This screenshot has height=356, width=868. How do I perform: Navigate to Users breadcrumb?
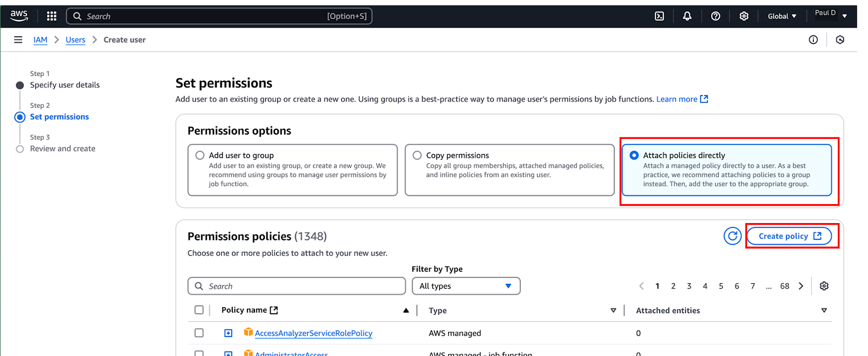(75, 40)
